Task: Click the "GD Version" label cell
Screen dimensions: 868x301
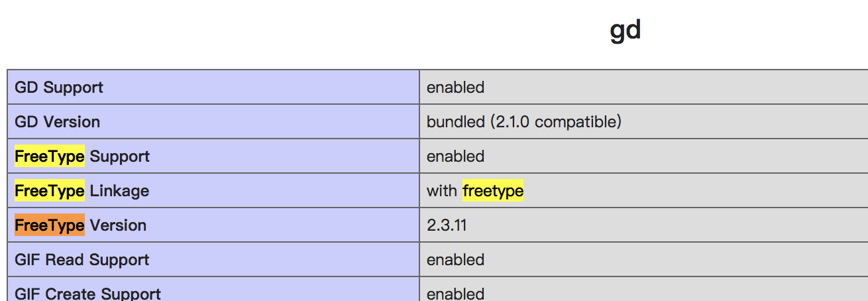Action: click(x=58, y=122)
